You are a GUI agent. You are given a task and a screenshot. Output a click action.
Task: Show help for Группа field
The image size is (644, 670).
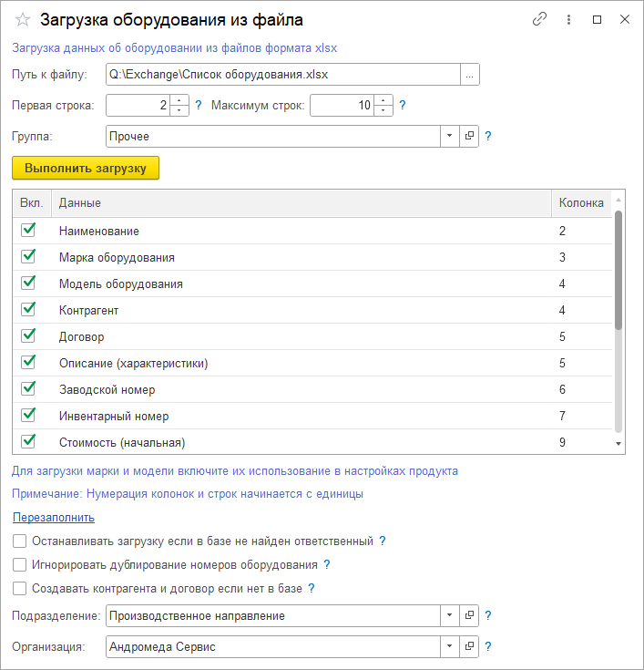click(488, 136)
